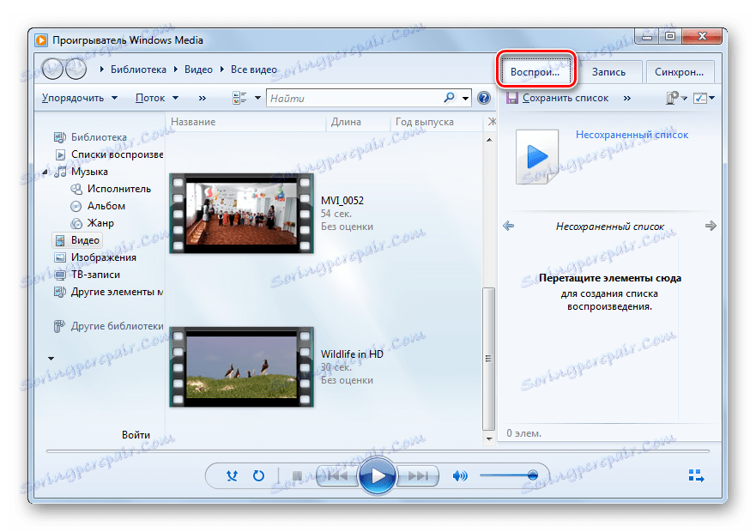This screenshot has width=756, height=532.
Task: Switch to Now Playing mode icon
Action: click(x=696, y=476)
